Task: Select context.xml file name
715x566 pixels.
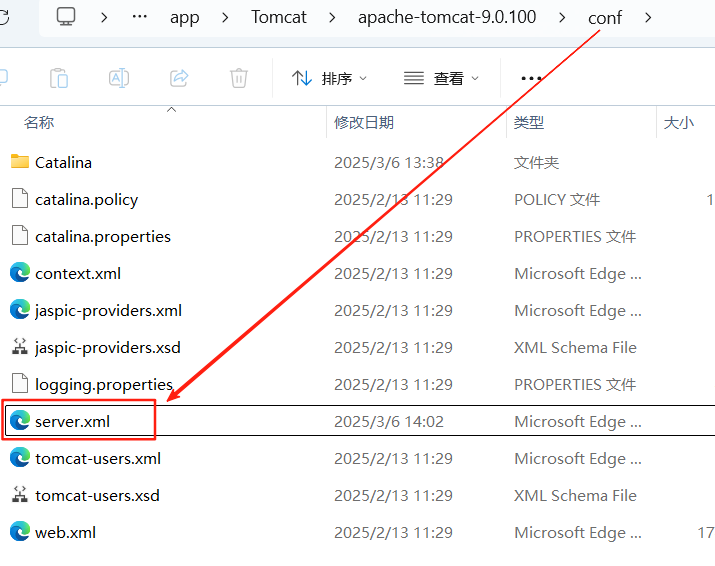Action: 78,274
